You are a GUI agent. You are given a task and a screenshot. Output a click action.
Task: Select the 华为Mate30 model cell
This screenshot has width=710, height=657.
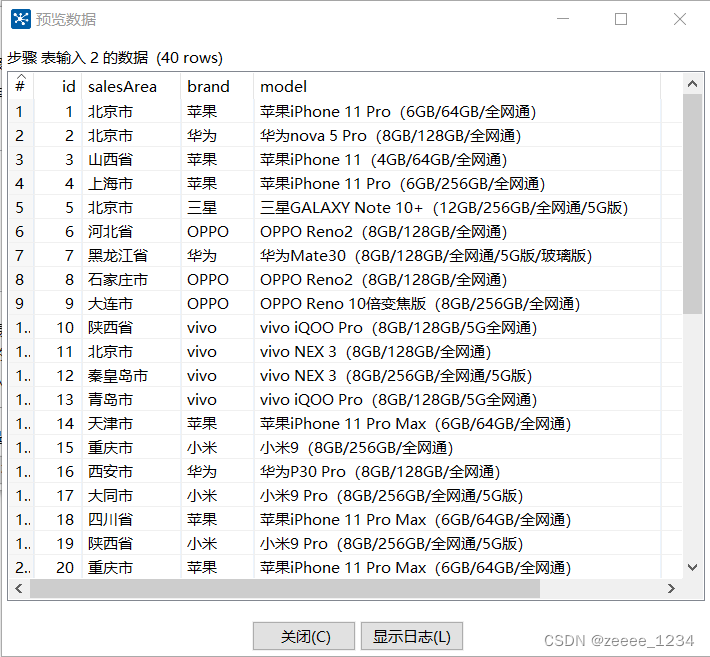pyautogui.click(x=457, y=255)
